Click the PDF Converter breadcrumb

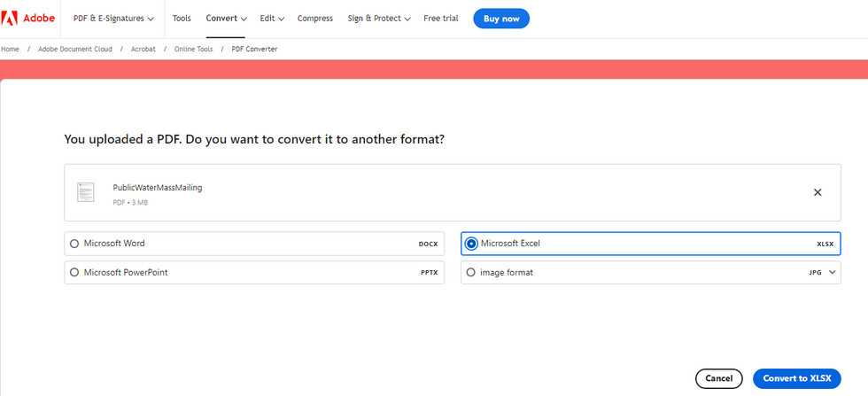pos(254,50)
